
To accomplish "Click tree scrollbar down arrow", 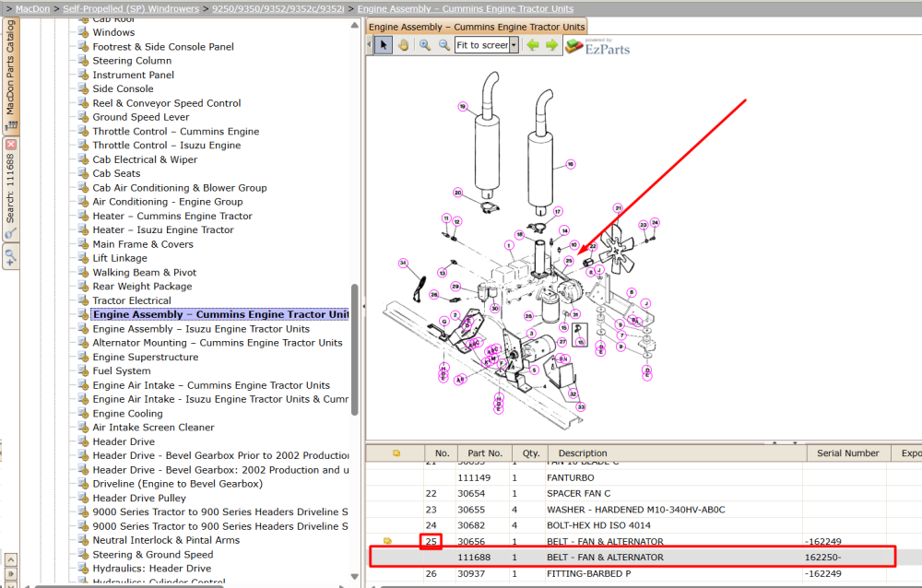I will tap(354, 576).
